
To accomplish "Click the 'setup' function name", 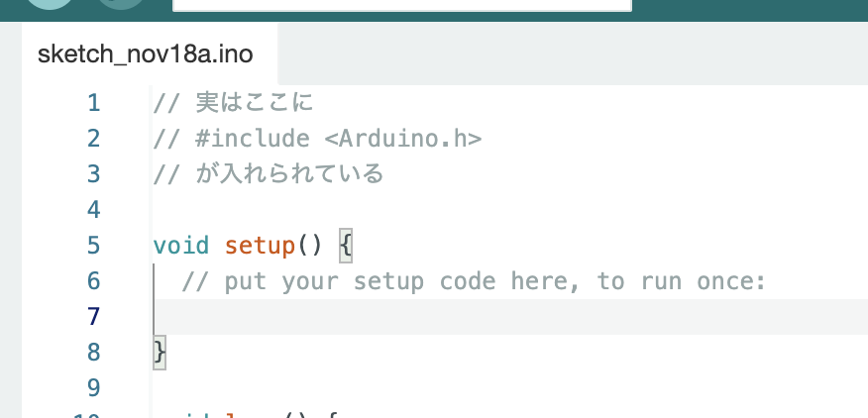I will click(261, 246).
